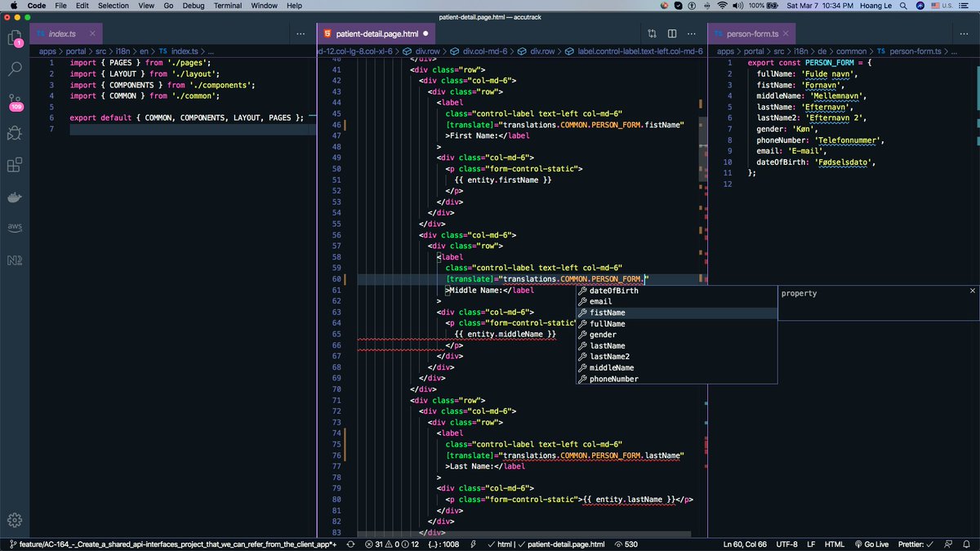
Task: Open the Apple menu
Action: pos(12,6)
